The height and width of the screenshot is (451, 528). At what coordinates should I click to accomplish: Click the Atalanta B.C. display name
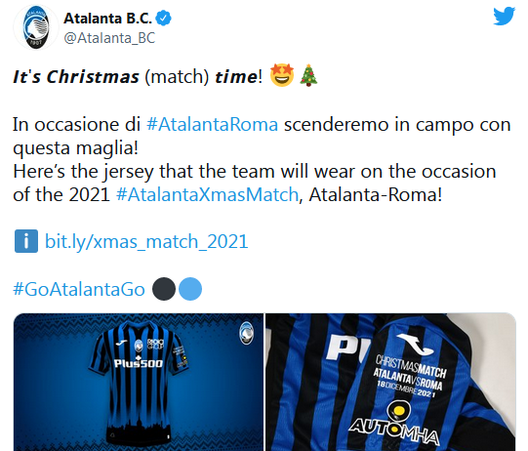[108, 18]
